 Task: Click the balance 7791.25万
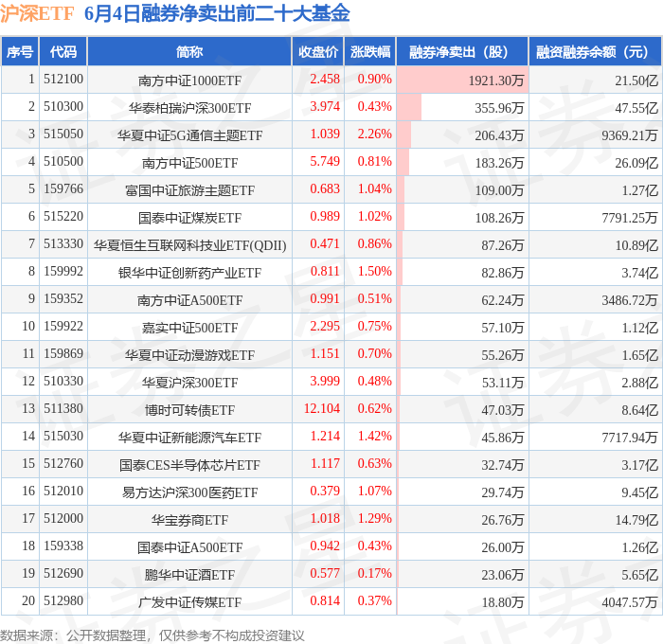pyautogui.click(x=630, y=218)
